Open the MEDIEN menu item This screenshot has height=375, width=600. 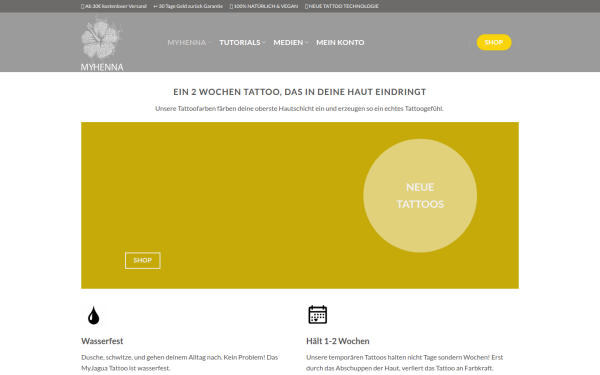point(288,42)
